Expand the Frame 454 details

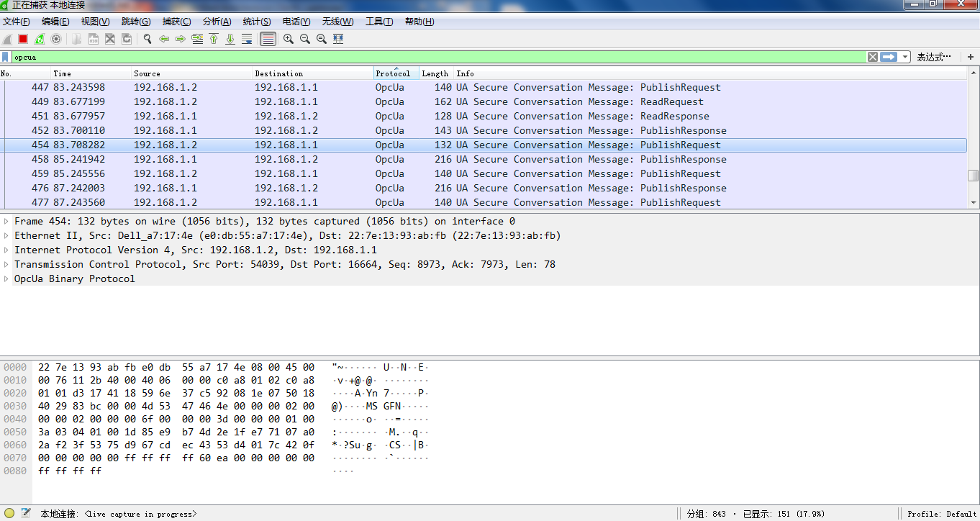click(x=7, y=221)
